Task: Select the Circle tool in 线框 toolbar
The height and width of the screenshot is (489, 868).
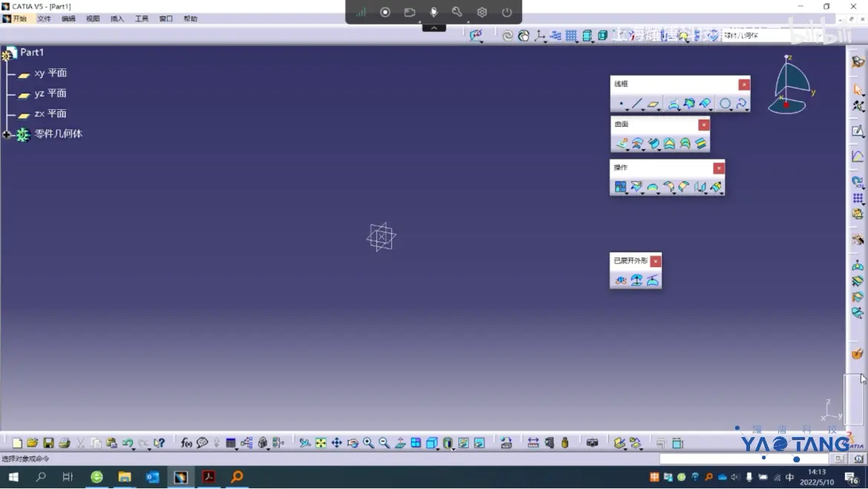Action: click(x=725, y=104)
